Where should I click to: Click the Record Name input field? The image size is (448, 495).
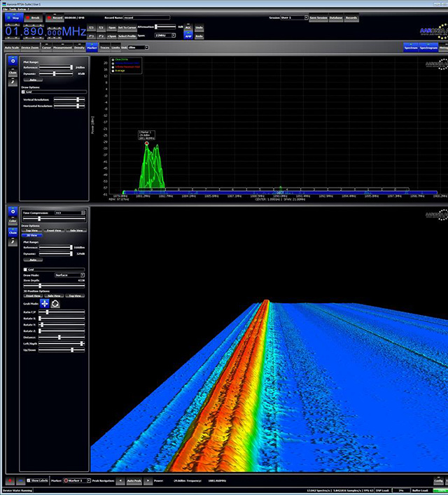coord(146,18)
